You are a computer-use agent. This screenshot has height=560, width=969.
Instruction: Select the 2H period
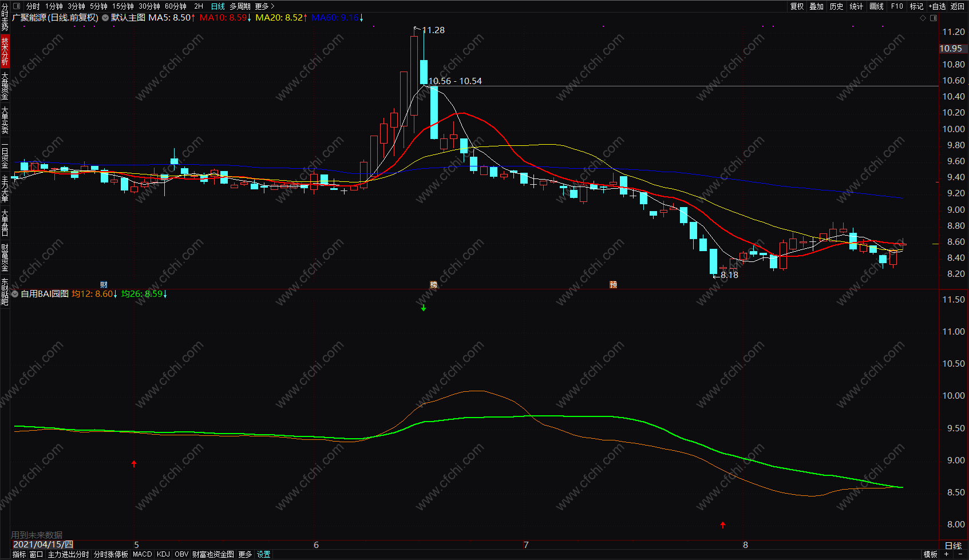[199, 6]
